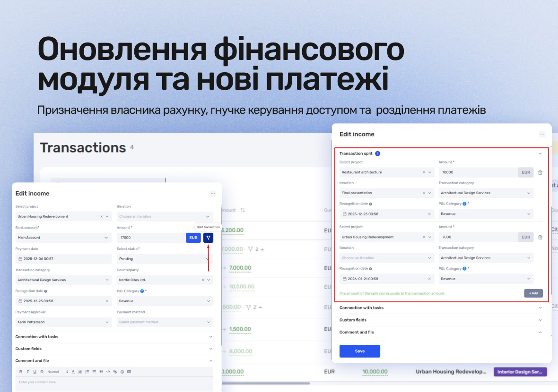Click help icon beside P&L Category above Payment method
This screenshot has width=558, height=392.
click(x=142, y=291)
